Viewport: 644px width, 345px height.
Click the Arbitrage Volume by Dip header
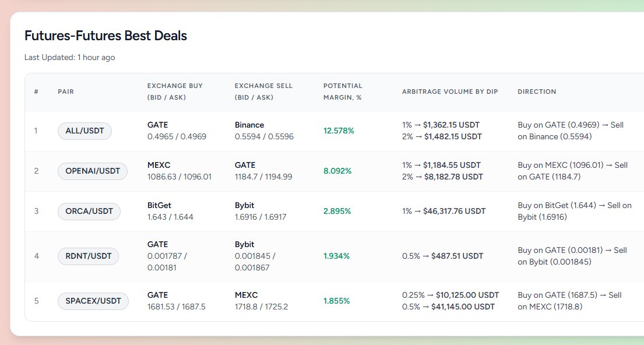tap(450, 91)
